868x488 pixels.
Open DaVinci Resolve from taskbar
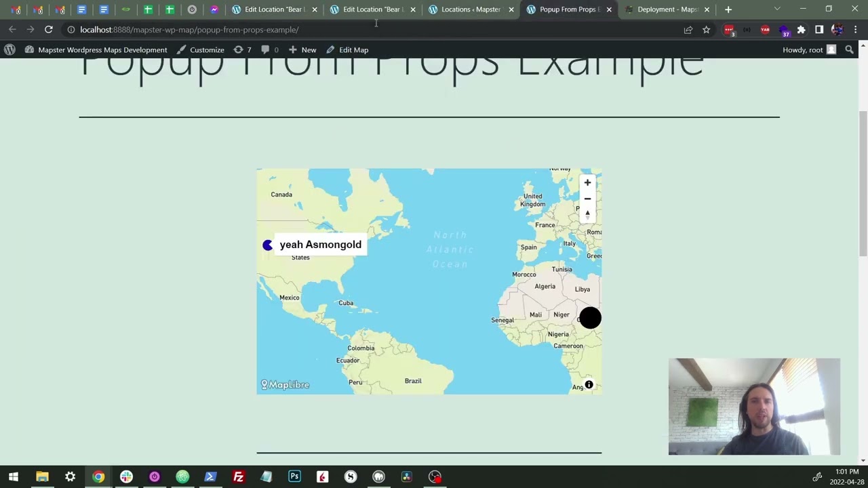[406, 476]
